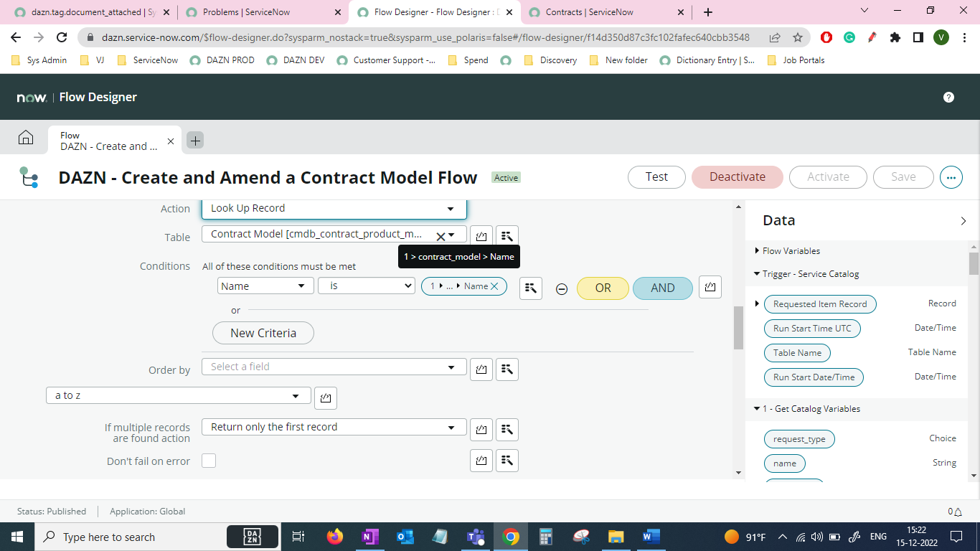Collapse the Data panel chevron
980x551 pixels.
[x=963, y=221]
